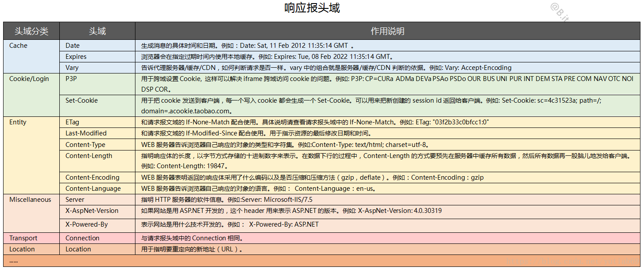Click the description with X-AspNet-Version: 4.0.30319

coord(387,212)
